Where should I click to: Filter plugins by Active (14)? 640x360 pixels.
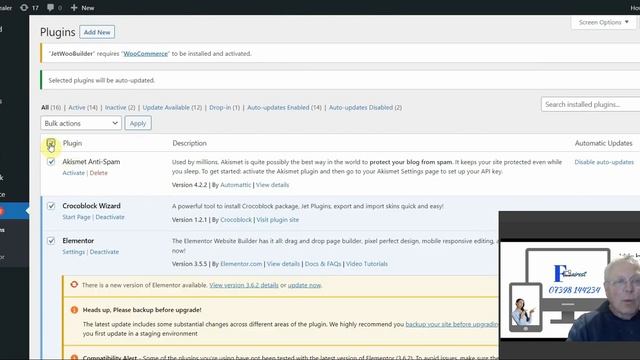coord(83,107)
